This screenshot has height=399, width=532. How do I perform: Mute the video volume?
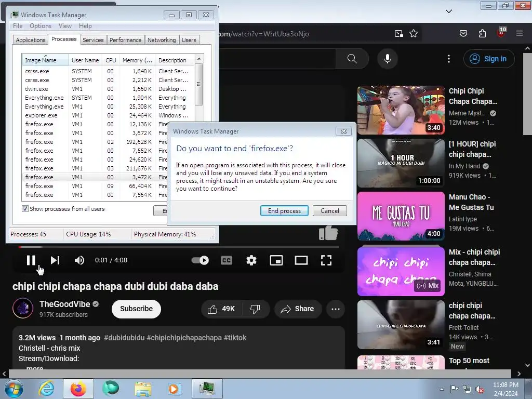pyautogui.click(x=79, y=260)
